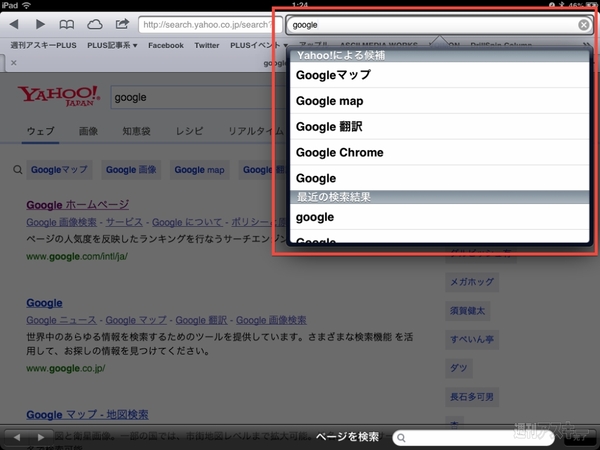Open second result titled Google
Viewport: 600px width, 450px height.
pos(44,303)
